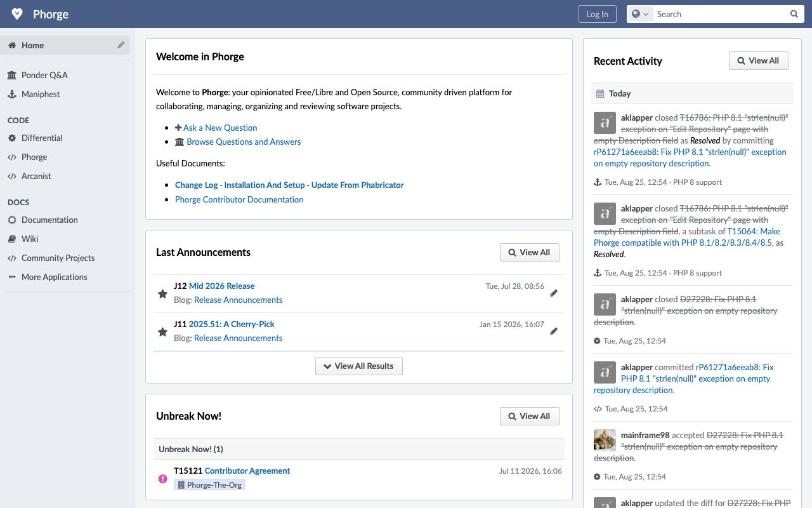Image resolution: width=812 pixels, height=508 pixels.
Task: Open the search scope globe dropdown
Action: [x=640, y=14]
